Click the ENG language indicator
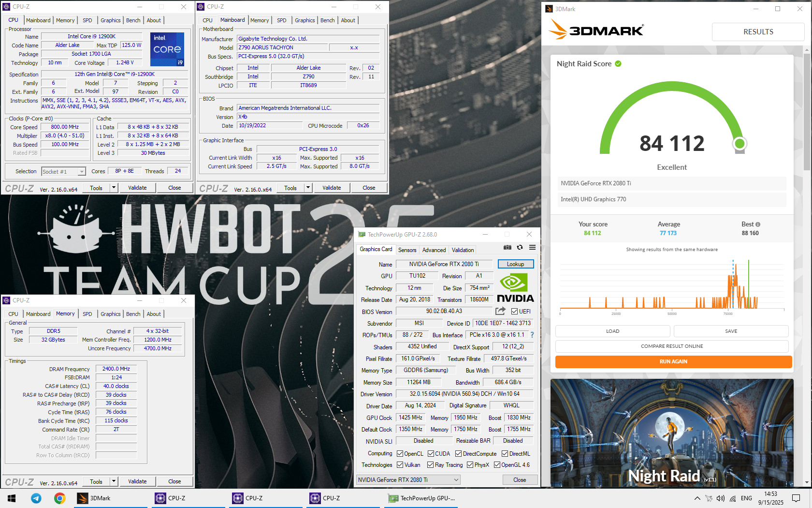Image resolution: width=812 pixels, height=508 pixels. click(x=746, y=498)
